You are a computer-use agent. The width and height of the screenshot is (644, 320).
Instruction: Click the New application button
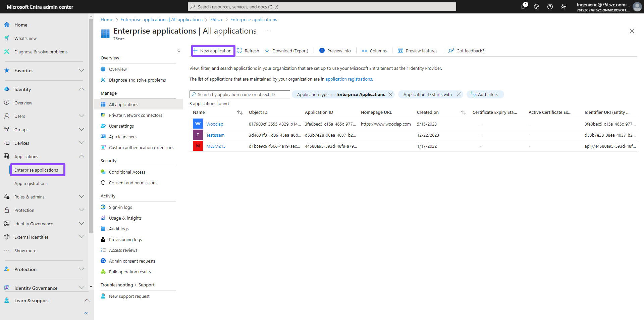click(x=213, y=51)
